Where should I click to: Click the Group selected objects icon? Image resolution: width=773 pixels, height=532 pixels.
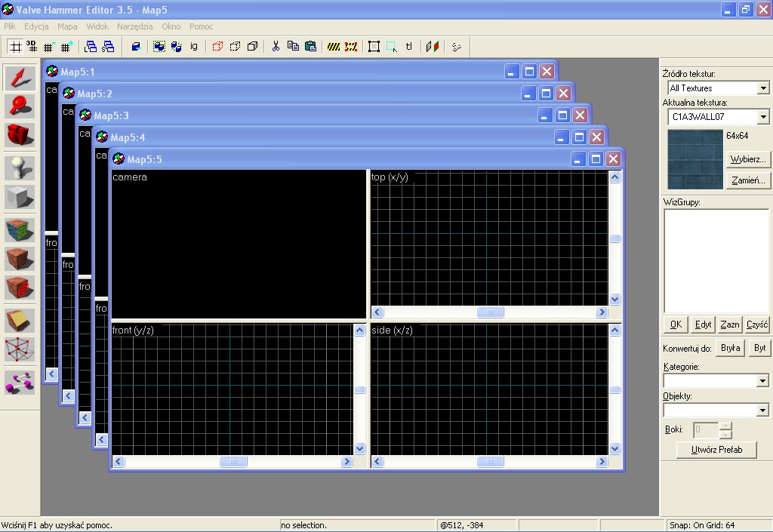159,47
